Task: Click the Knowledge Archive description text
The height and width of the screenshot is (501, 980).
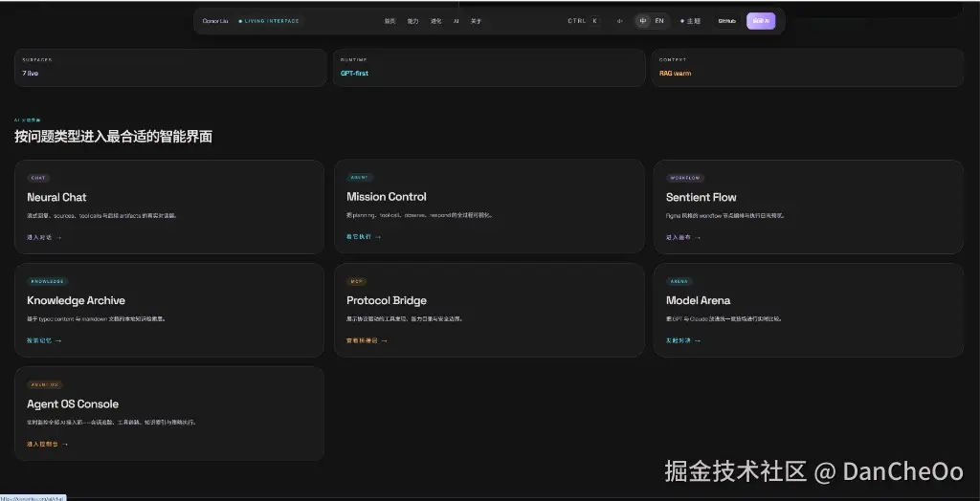Action: 97,318
